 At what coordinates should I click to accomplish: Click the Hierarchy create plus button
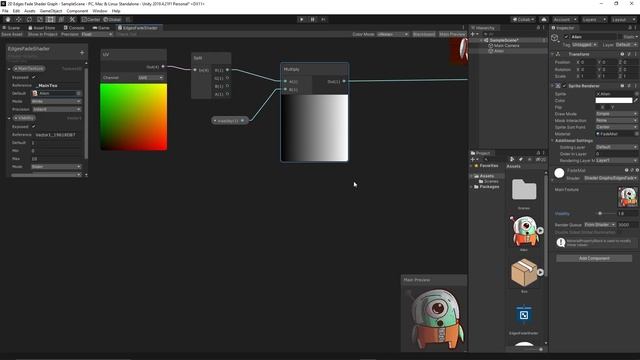tap(473, 34)
